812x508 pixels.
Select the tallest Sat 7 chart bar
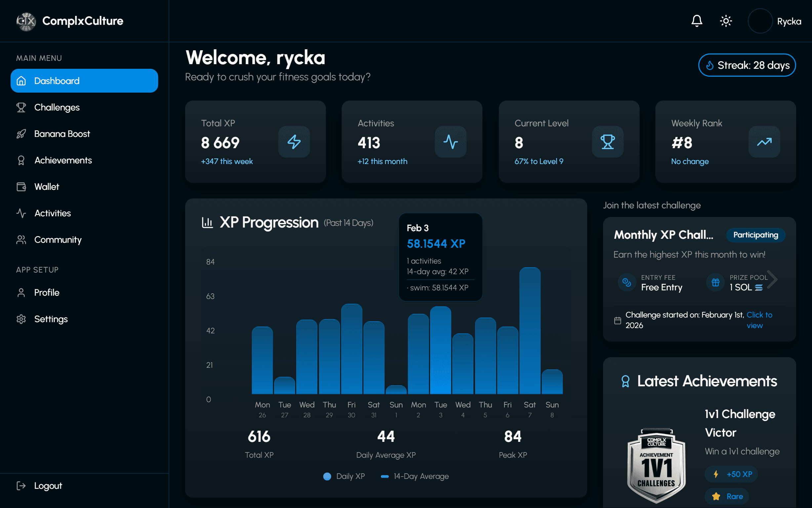point(530,331)
